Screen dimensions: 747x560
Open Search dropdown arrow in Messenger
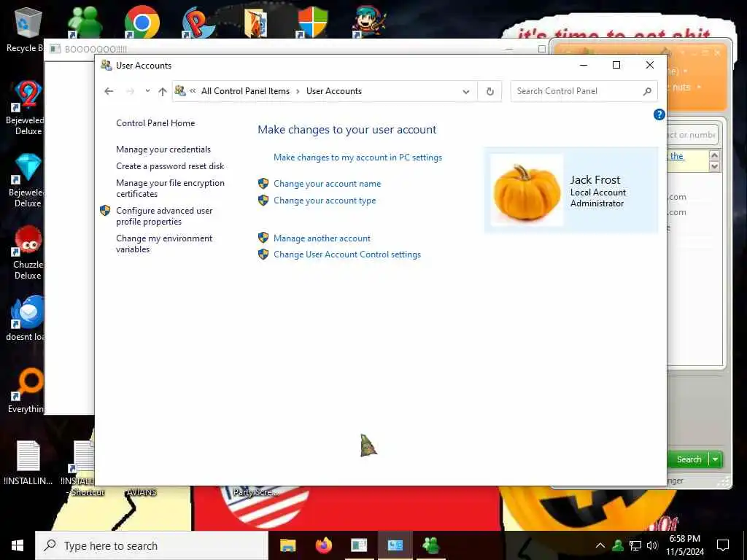pyautogui.click(x=716, y=459)
